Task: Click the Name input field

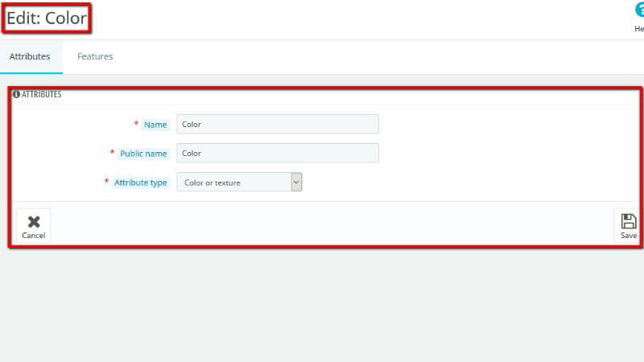Action: (278, 124)
